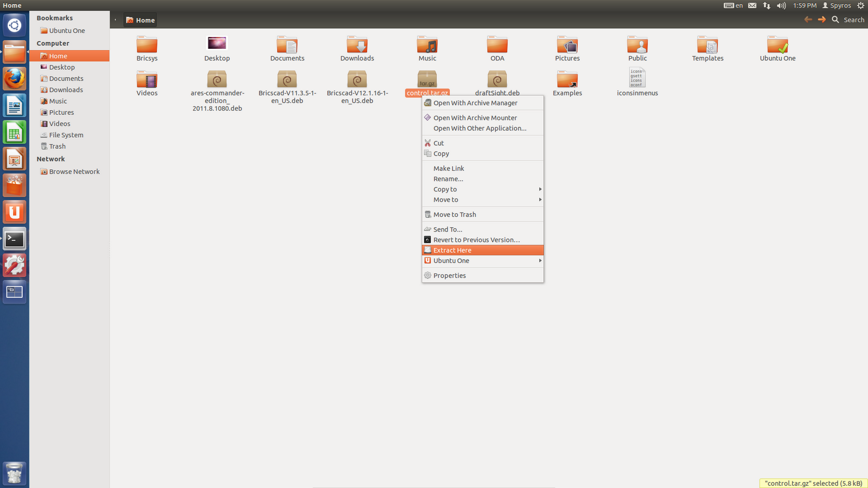Click the Search button in toolbar
Screen dimensions: 868x488
click(848, 20)
